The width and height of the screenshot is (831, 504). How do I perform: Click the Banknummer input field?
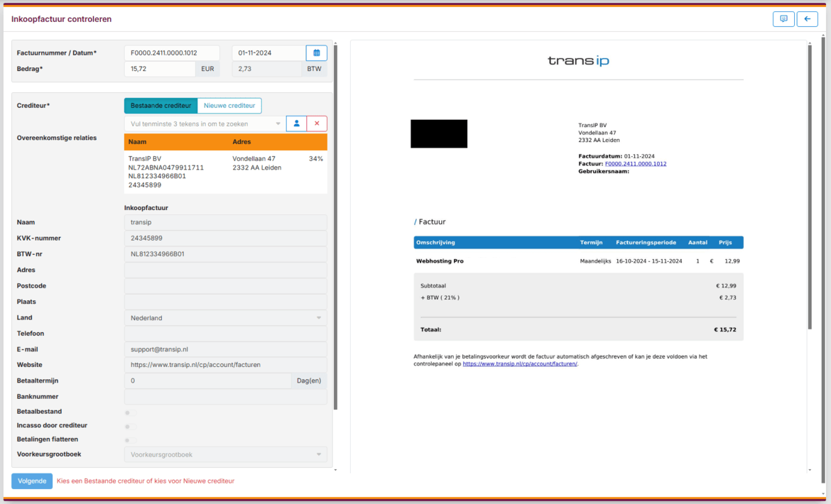coord(225,397)
